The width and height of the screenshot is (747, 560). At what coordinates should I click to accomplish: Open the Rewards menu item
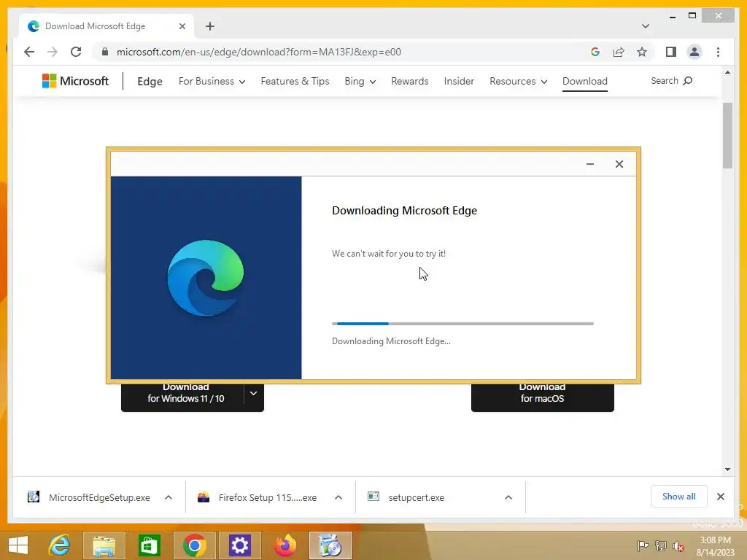pos(410,82)
